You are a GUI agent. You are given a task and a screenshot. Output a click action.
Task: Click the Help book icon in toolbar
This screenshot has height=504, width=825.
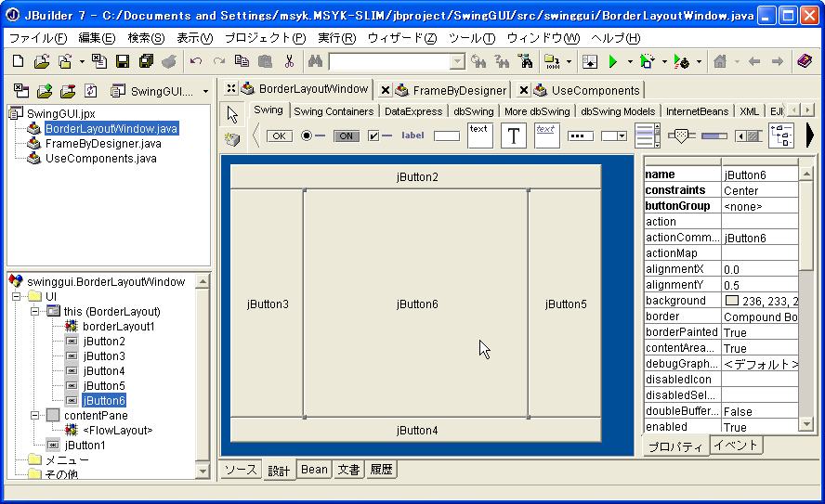click(x=805, y=62)
